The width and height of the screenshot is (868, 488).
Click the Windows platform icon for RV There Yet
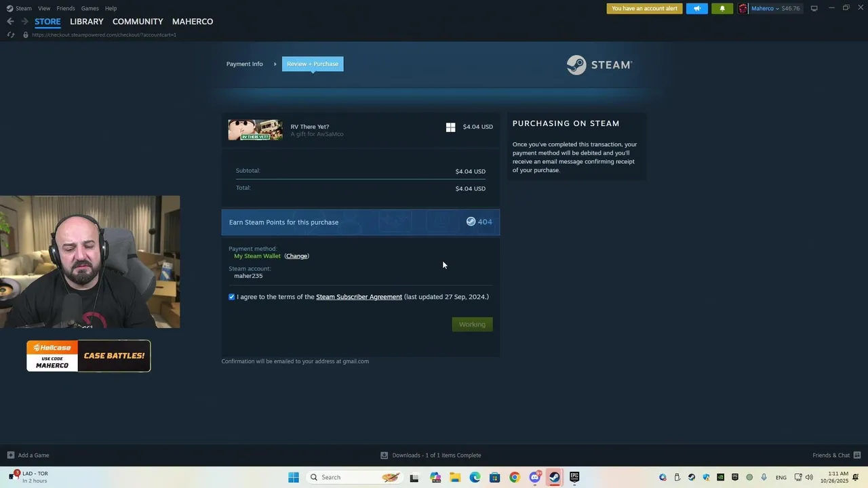click(451, 127)
